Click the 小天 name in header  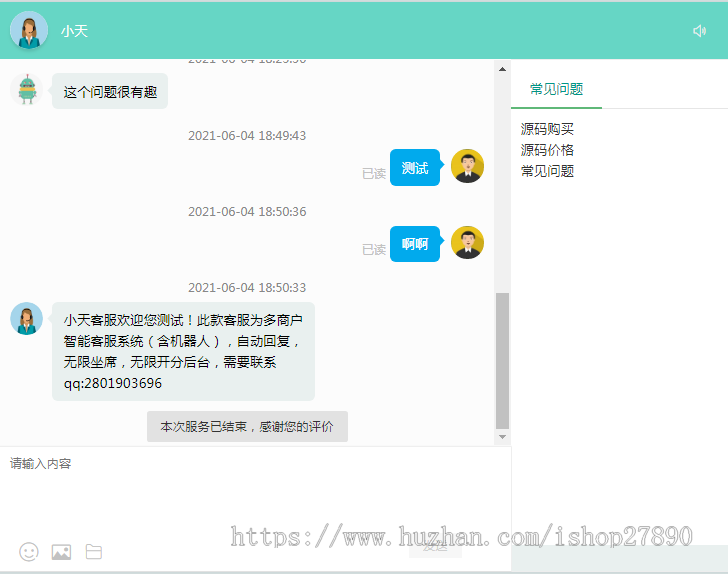(74, 31)
